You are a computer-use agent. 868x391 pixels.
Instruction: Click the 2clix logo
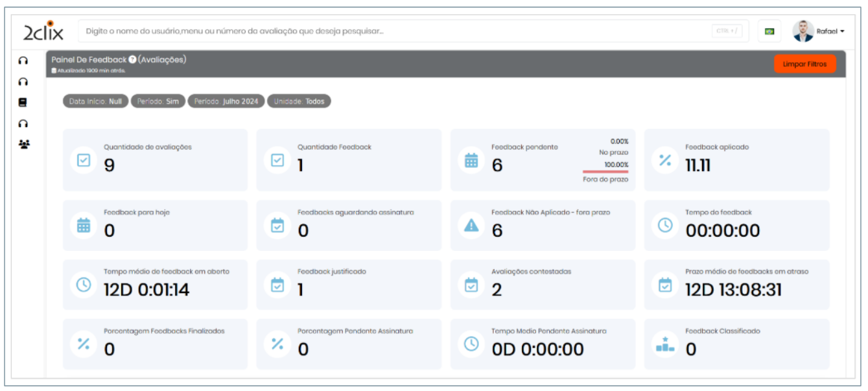[43, 31]
